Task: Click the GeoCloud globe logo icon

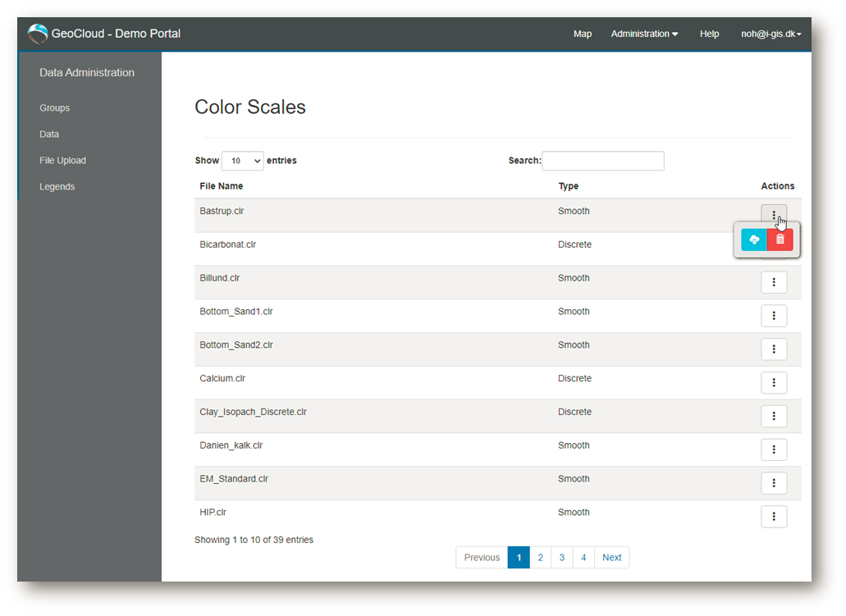Action: tap(38, 34)
